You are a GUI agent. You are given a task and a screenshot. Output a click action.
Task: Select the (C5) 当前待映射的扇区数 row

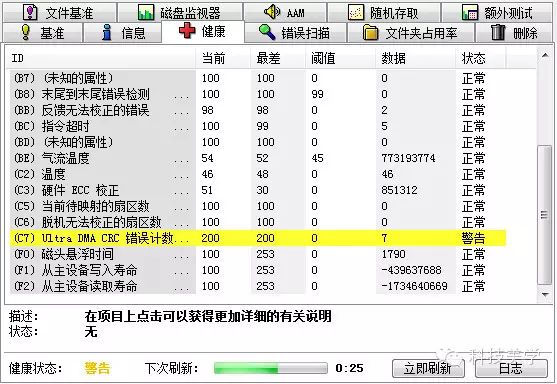(258, 206)
